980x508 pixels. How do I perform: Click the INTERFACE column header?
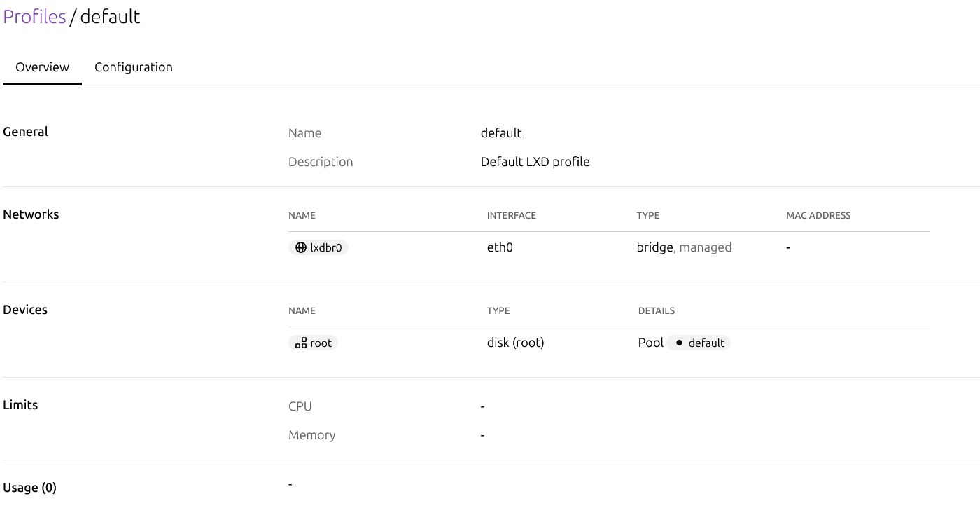511,215
